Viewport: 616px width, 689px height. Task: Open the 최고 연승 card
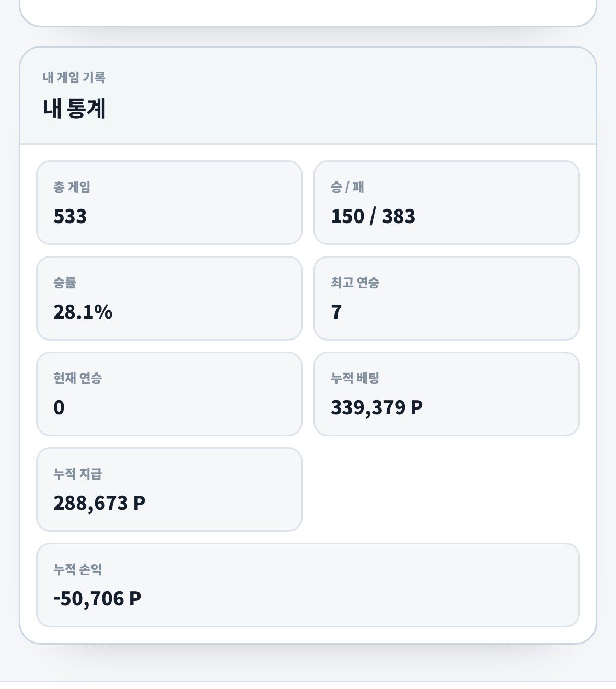point(447,298)
